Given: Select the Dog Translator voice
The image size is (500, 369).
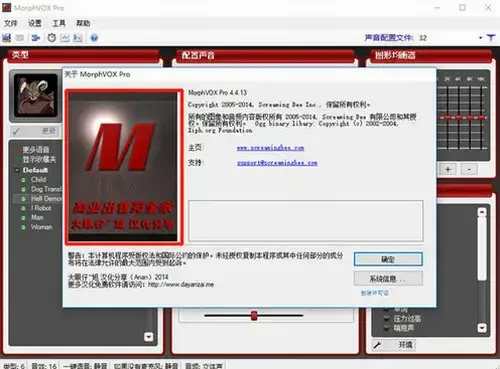Looking at the screenshot, I should point(46,189).
